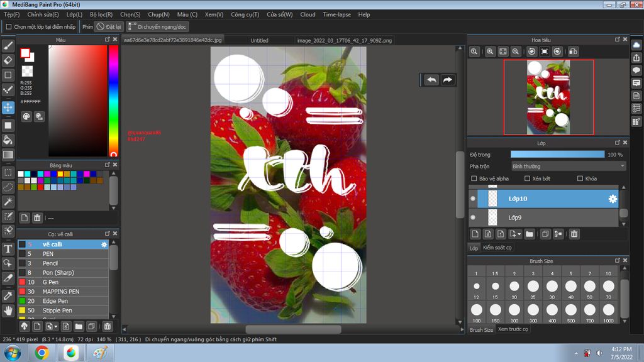Rotate the view right in Navigator
644x362 pixels.
tap(557, 52)
